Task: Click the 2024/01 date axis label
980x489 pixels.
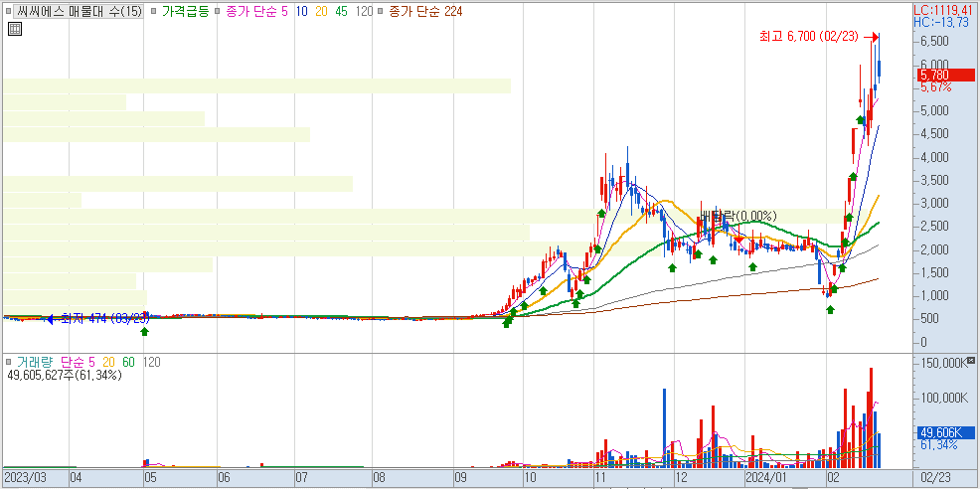Action: (x=767, y=478)
